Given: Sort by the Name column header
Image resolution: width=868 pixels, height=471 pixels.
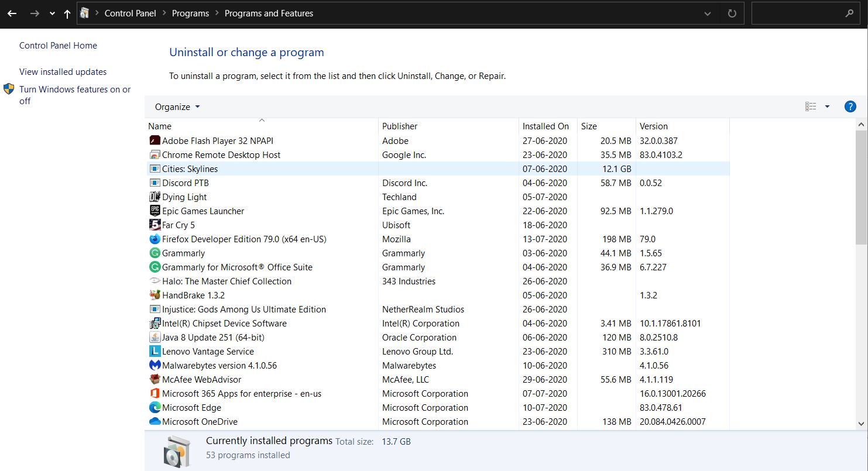Looking at the screenshot, I should tap(262, 126).
